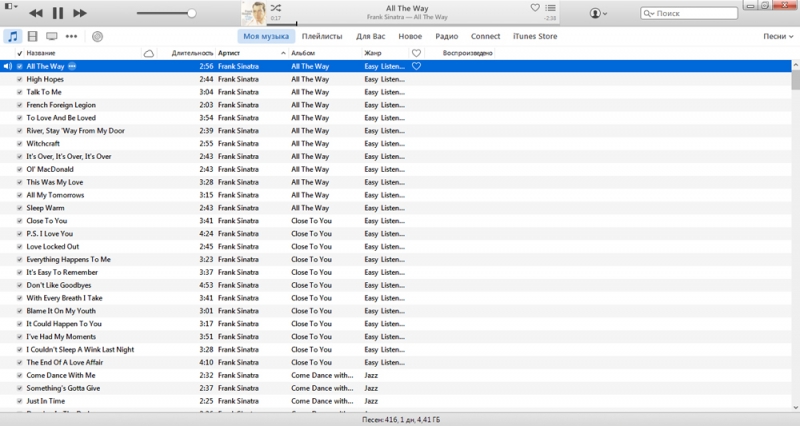Uncheck the P.S. I Love You checkbox

[19, 234]
